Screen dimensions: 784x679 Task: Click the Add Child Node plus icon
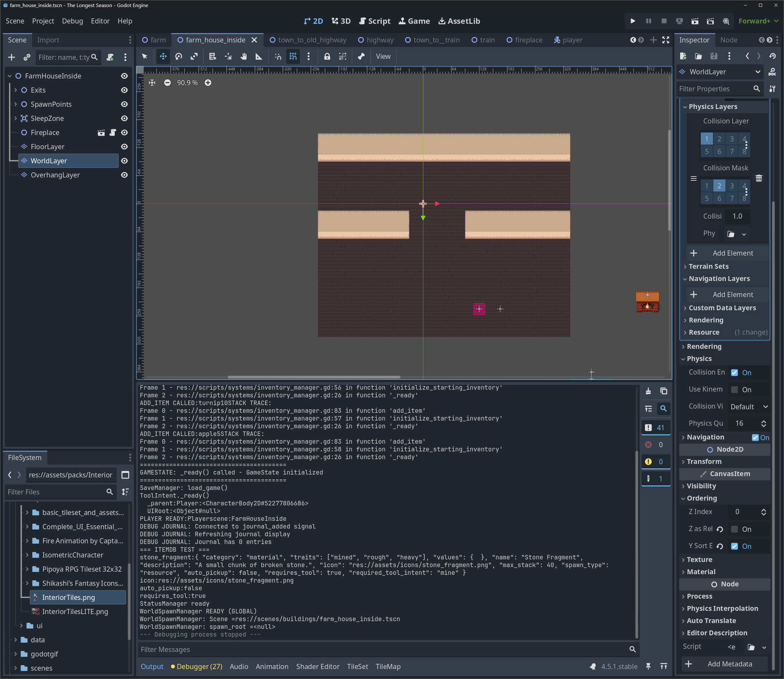point(11,57)
